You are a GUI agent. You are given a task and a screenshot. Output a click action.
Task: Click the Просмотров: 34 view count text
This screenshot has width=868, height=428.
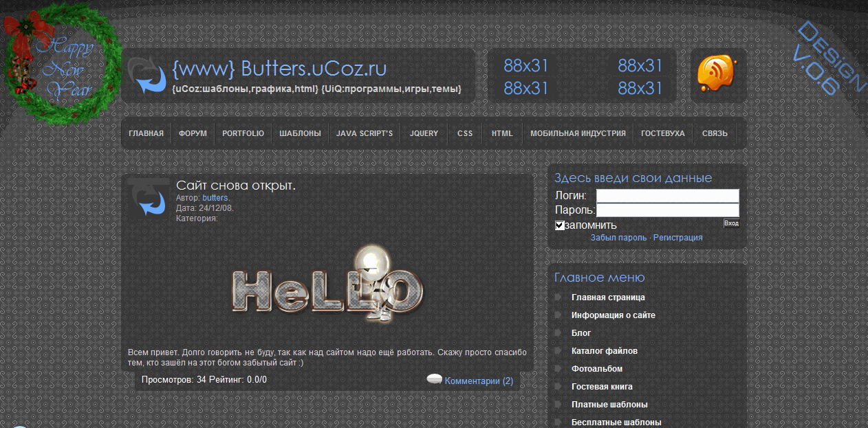click(x=174, y=380)
